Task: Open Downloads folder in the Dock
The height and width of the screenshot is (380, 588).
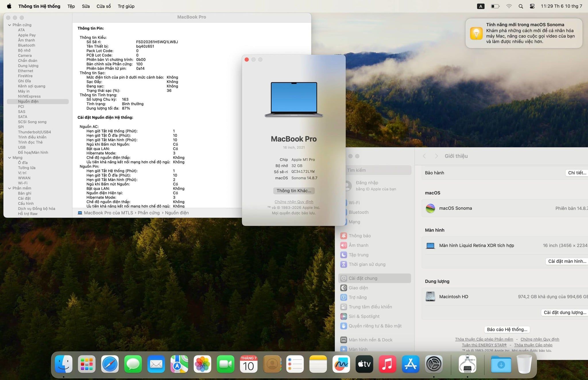Action: (501, 364)
